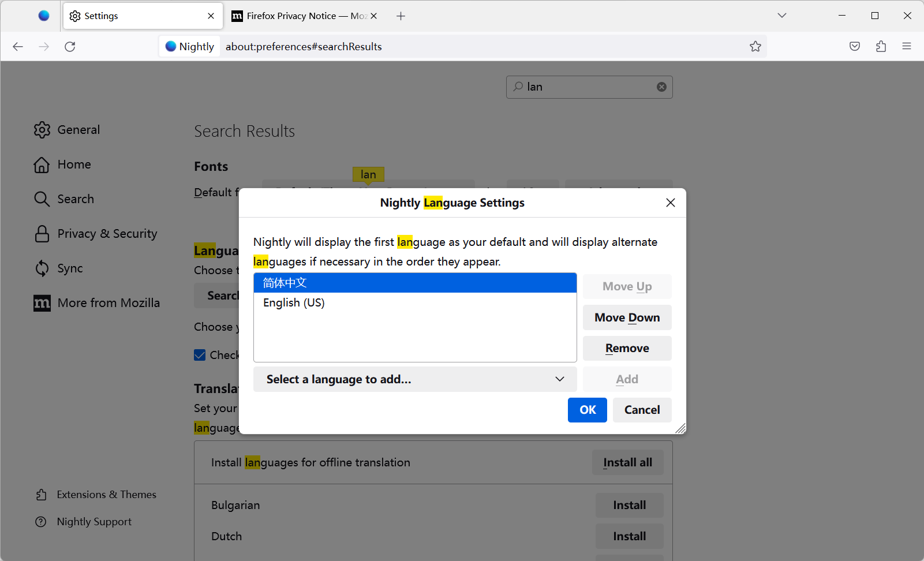Install the Dutch translation language
Image resolution: width=924 pixels, height=561 pixels.
[x=630, y=536]
